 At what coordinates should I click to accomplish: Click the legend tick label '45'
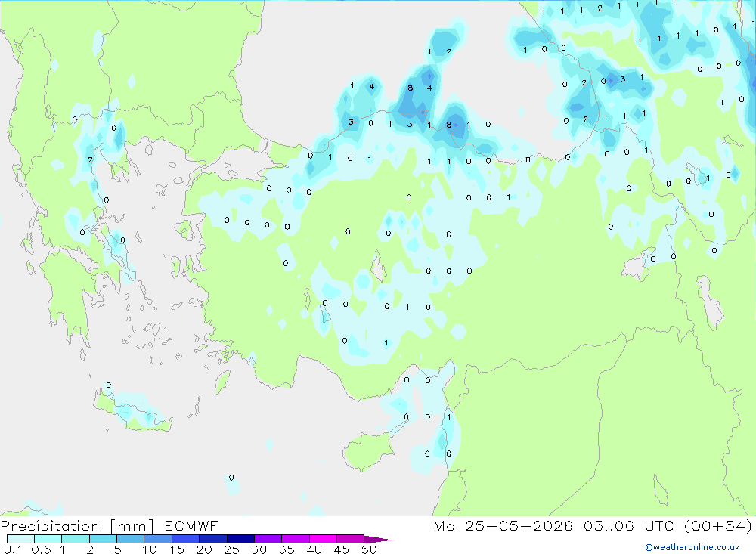pyautogui.click(x=342, y=549)
